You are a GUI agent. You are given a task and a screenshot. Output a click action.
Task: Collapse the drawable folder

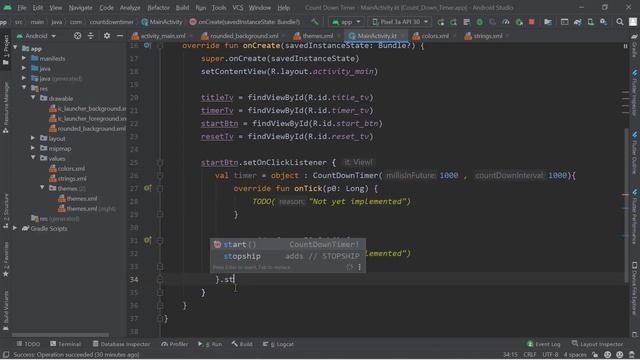tap(33, 98)
